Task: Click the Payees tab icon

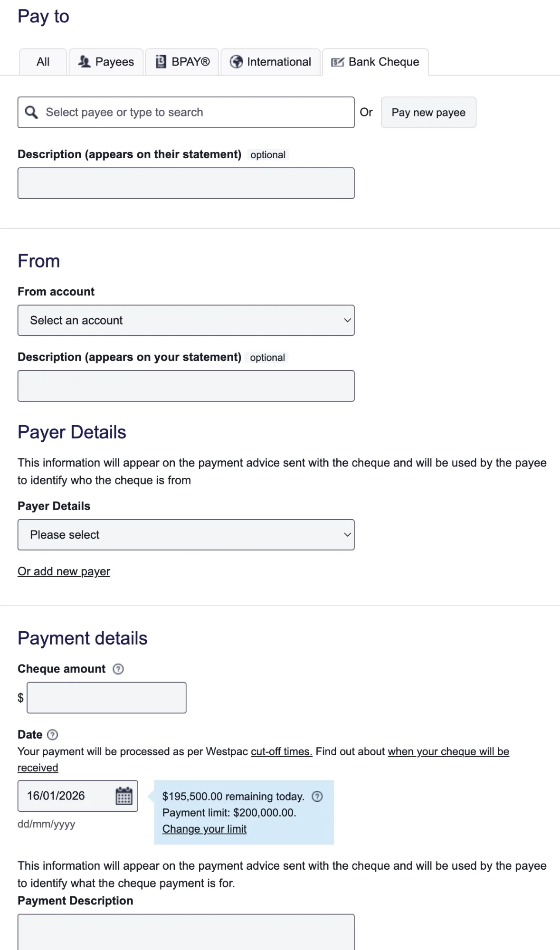Action: point(85,61)
